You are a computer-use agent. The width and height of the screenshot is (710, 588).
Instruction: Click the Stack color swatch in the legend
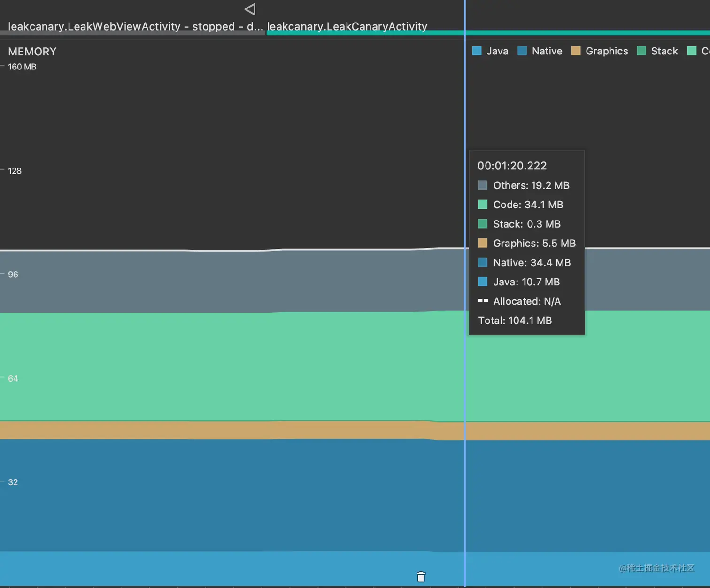tap(641, 51)
